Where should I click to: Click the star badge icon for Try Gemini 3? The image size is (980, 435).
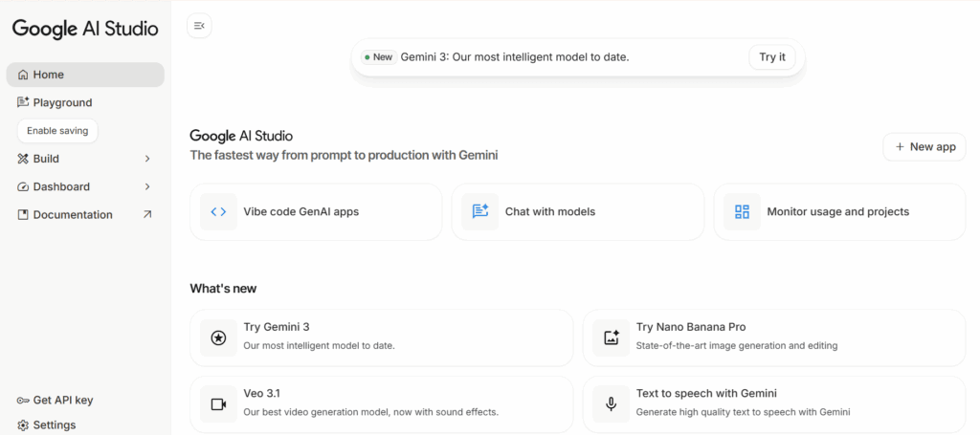[218, 337]
